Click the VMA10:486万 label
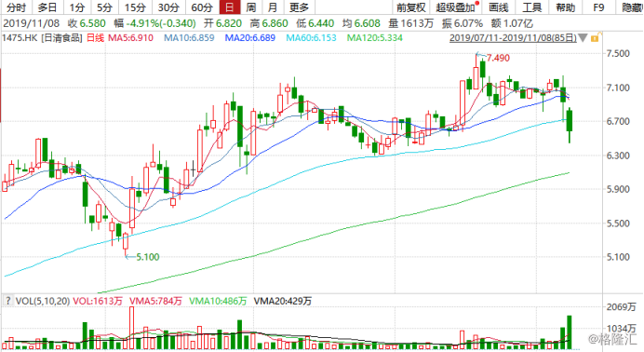Image resolution: width=644 pixels, height=352 pixels. tap(218, 301)
